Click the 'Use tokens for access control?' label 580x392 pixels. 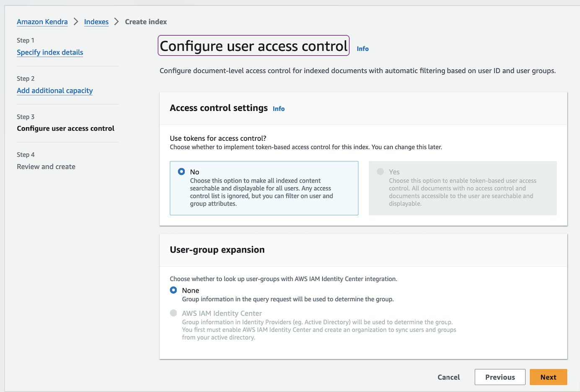tap(218, 138)
